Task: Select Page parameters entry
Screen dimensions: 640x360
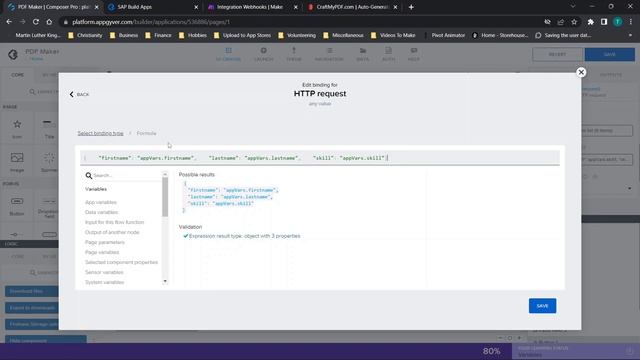Action: tap(105, 242)
